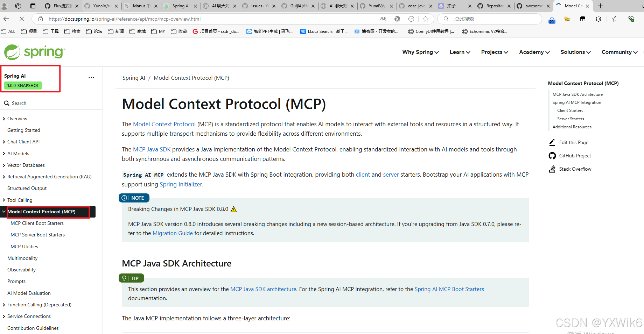This screenshot has width=644, height=334.
Task: Go back using the browser back arrow
Action: (x=6, y=19)
